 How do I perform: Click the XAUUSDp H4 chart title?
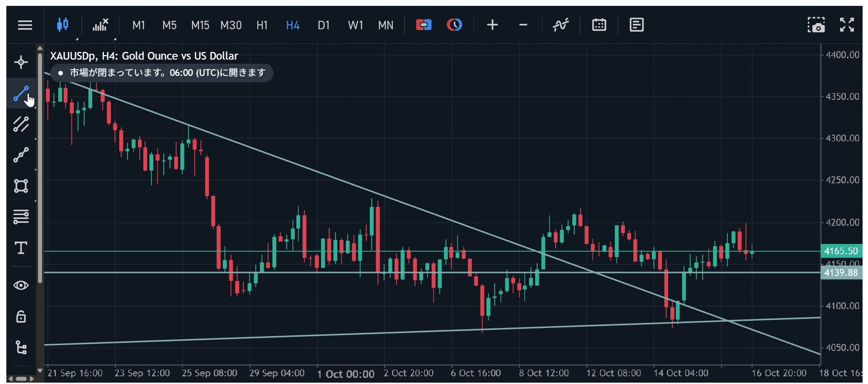click(144, 56)
